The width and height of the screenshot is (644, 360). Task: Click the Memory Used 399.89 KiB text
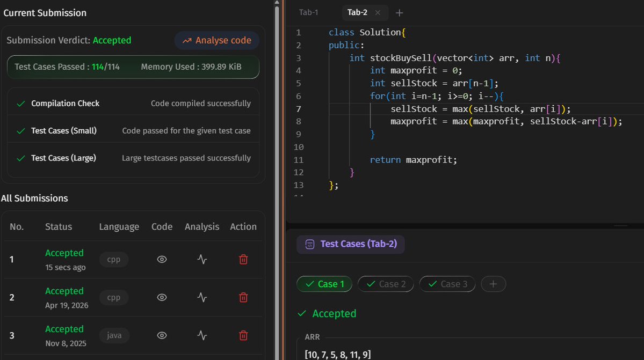191,67
